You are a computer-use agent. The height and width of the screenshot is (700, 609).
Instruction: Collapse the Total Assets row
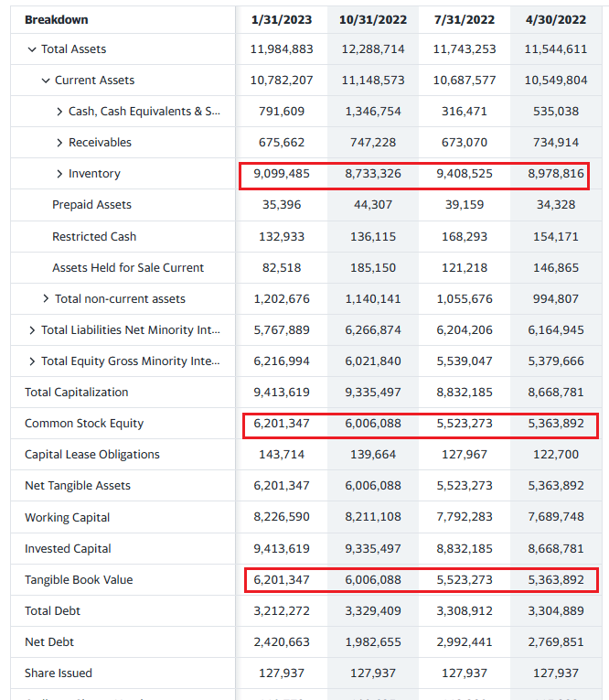(x=33, y=49)
